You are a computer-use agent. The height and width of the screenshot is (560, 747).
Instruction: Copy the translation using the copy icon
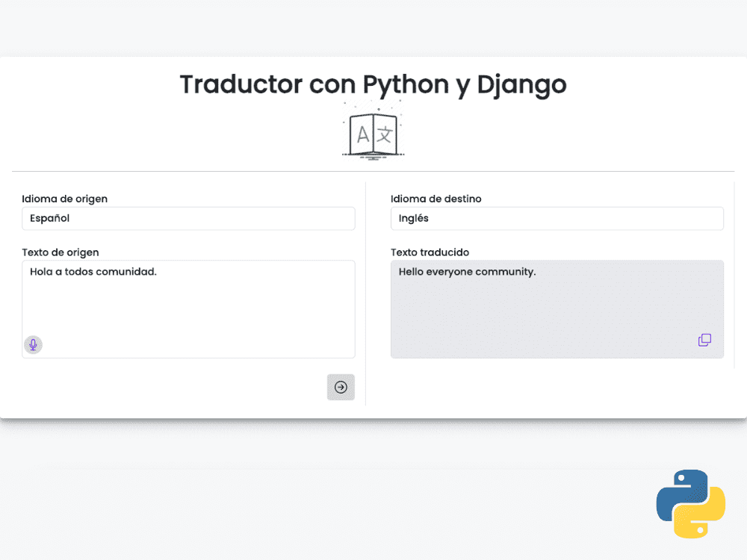pyautogui.click(x=704, y=340)
